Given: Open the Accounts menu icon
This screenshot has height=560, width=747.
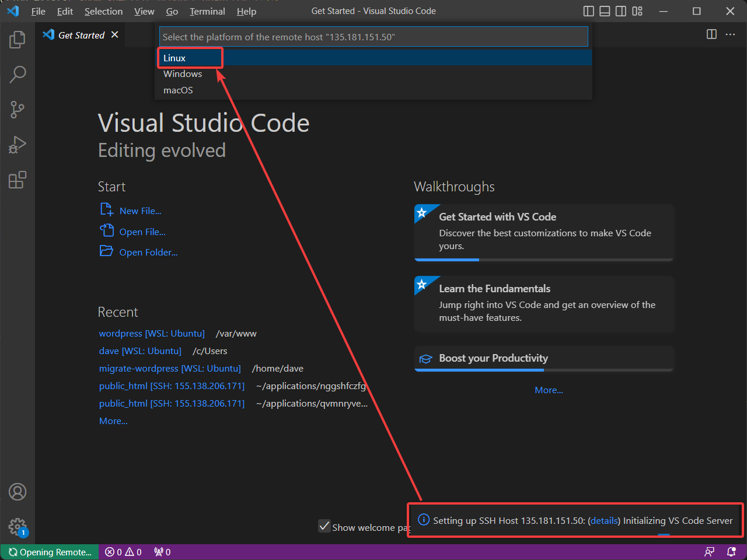Looking at the screenshot, I should point(18,492).
